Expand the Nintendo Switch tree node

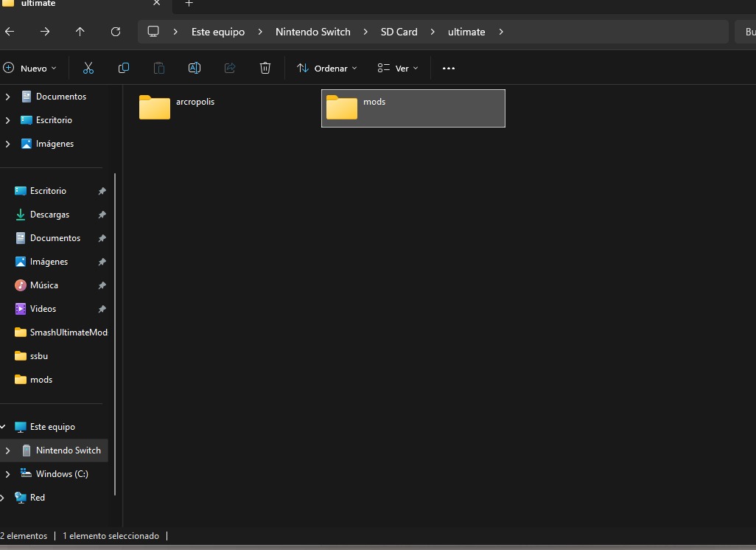(7, 450)
